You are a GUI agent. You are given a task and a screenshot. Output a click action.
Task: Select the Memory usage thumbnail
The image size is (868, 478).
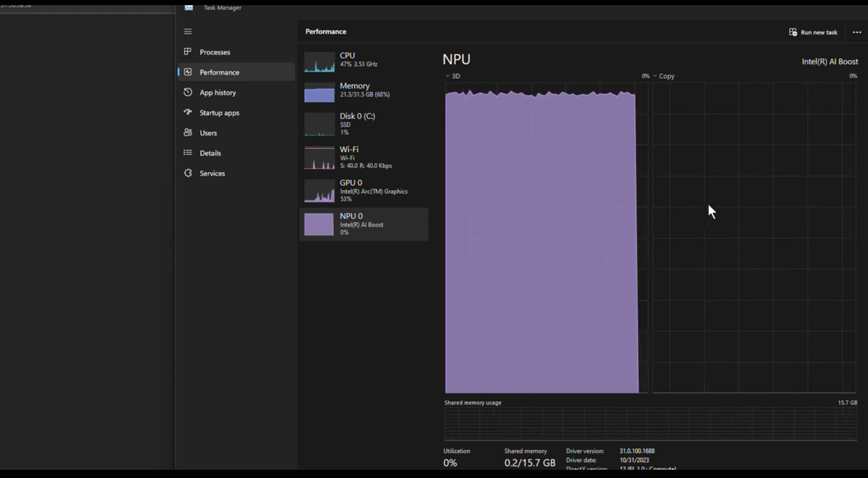coord(319,92)
